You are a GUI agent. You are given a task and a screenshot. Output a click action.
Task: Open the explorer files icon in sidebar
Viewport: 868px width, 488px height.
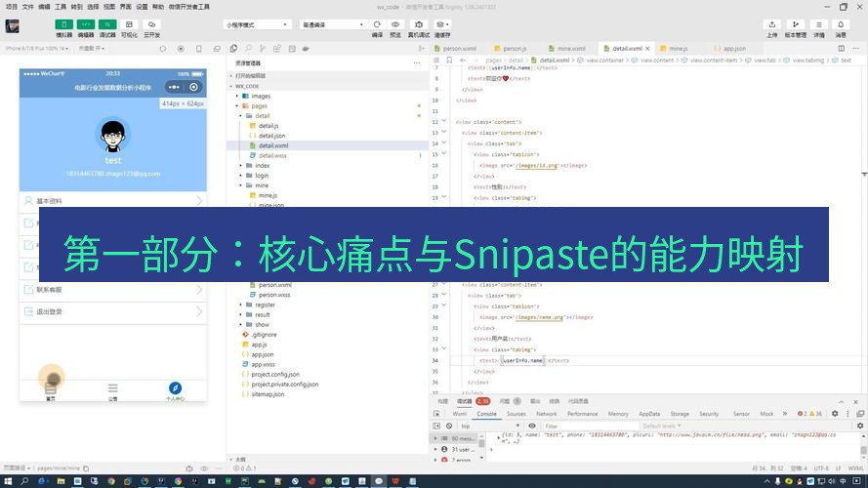(233, 49)
